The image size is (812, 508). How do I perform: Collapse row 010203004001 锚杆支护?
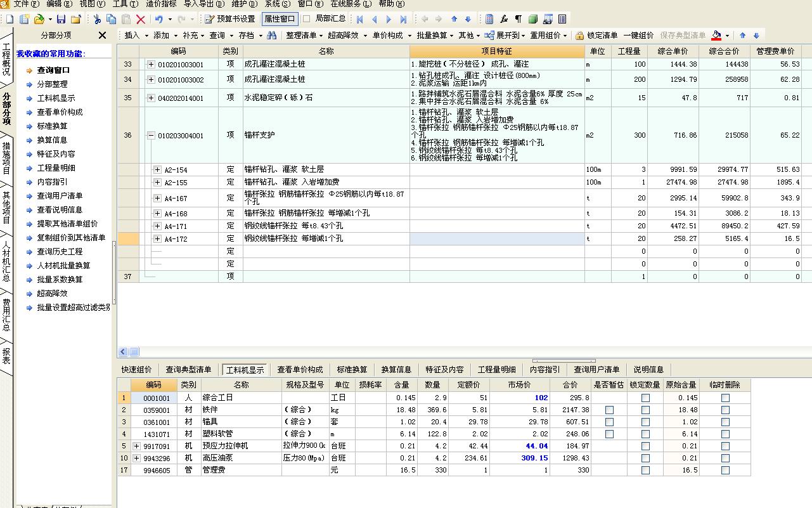[151, 136]
